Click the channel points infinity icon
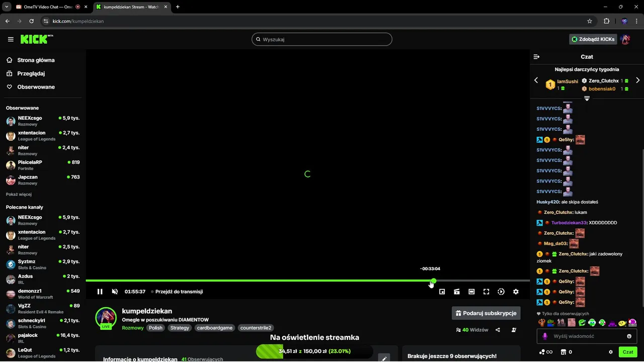This screenshot has width=644, height=362. [x=549, y=352]
